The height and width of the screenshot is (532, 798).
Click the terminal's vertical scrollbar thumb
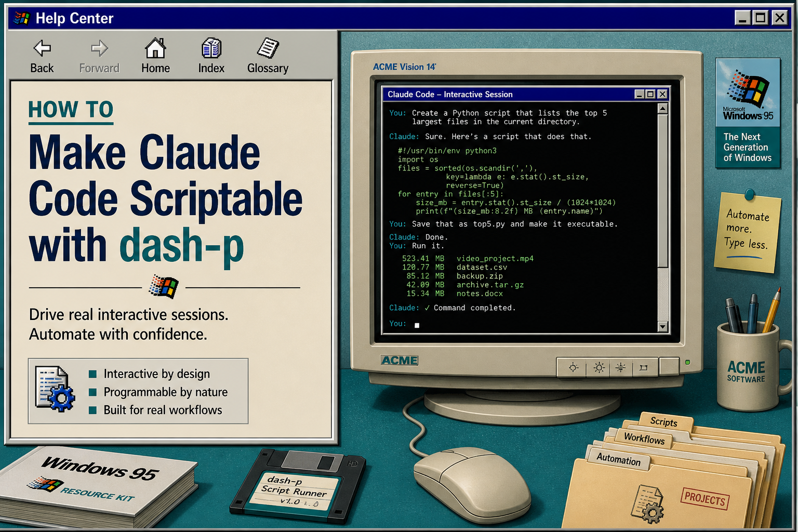(662, 190)
